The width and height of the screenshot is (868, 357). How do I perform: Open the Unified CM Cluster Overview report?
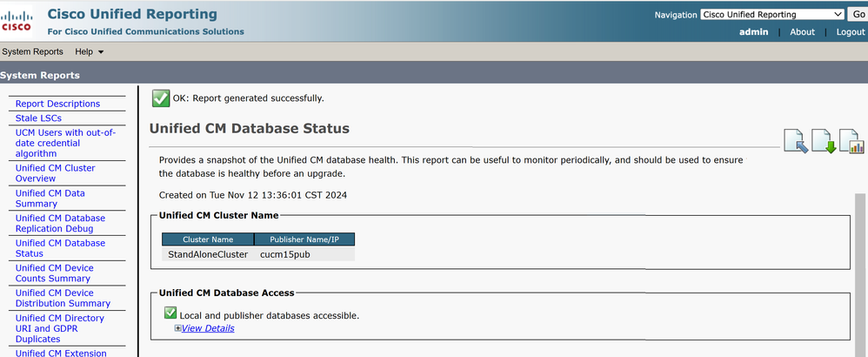55,173
